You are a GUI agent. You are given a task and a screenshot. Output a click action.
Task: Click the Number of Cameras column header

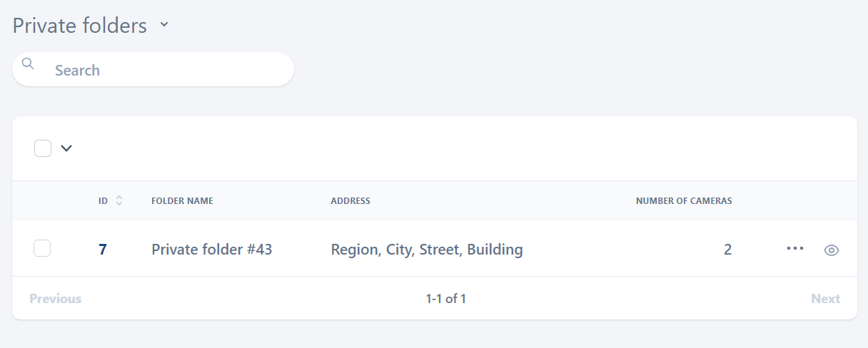click(683, 201)
